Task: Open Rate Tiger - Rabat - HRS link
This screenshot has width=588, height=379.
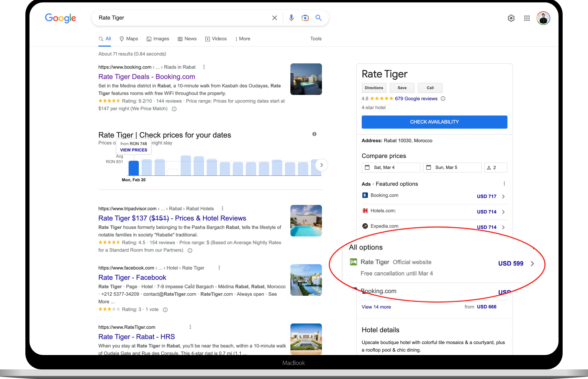Action: click(136, 337)
